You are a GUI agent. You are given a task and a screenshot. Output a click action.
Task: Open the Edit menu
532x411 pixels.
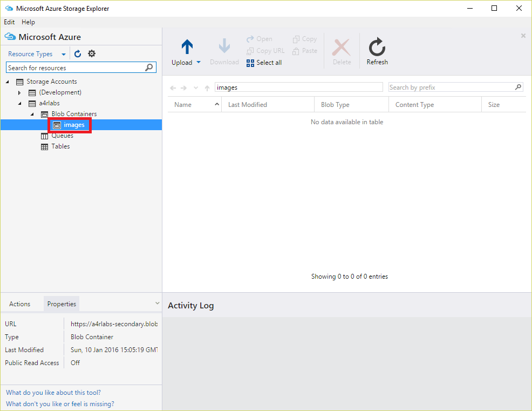tap(9, 22)
